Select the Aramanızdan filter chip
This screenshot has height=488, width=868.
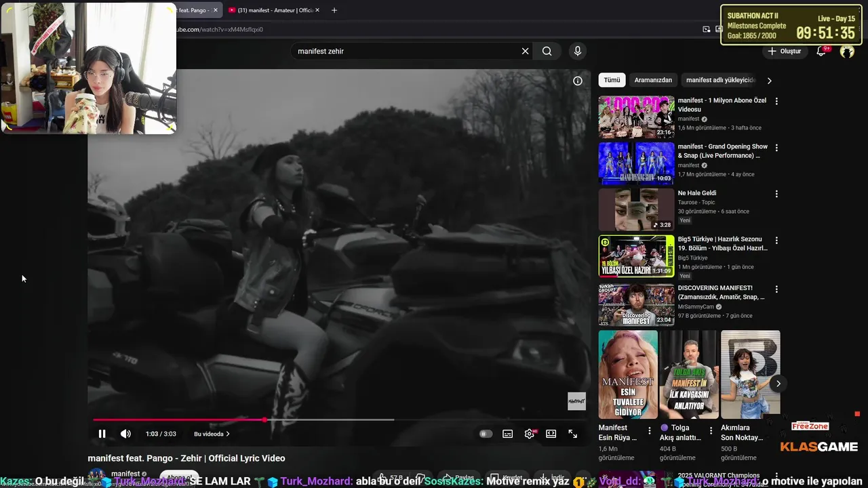(653, 80)
